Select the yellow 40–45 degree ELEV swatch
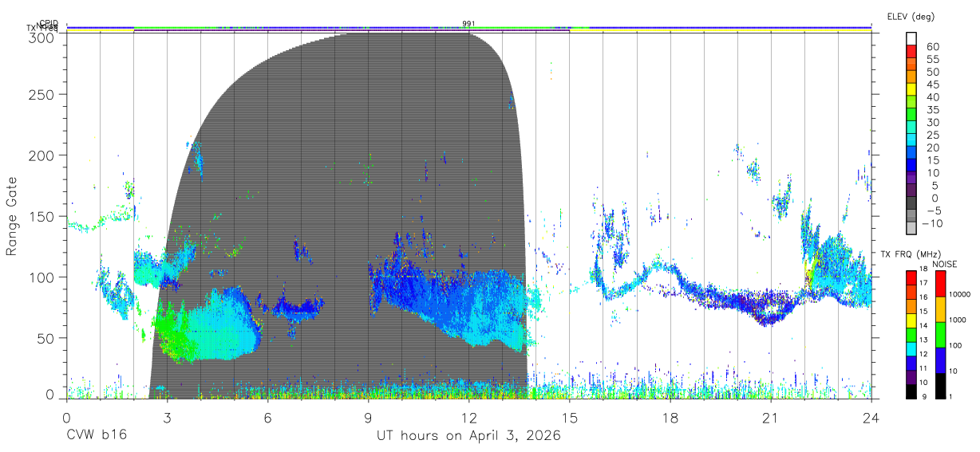 [912, 89]
